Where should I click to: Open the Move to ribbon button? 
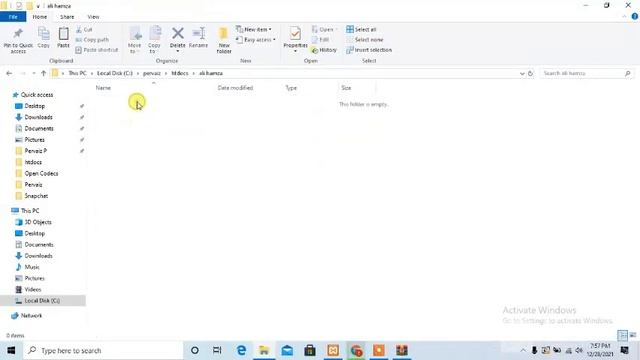(135, 40)
